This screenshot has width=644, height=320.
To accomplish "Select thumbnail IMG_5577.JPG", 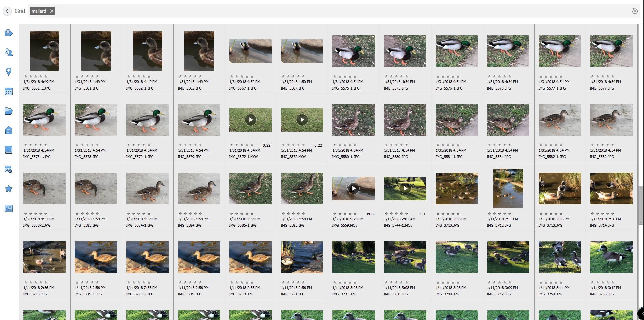I will (x=611, y=51).
